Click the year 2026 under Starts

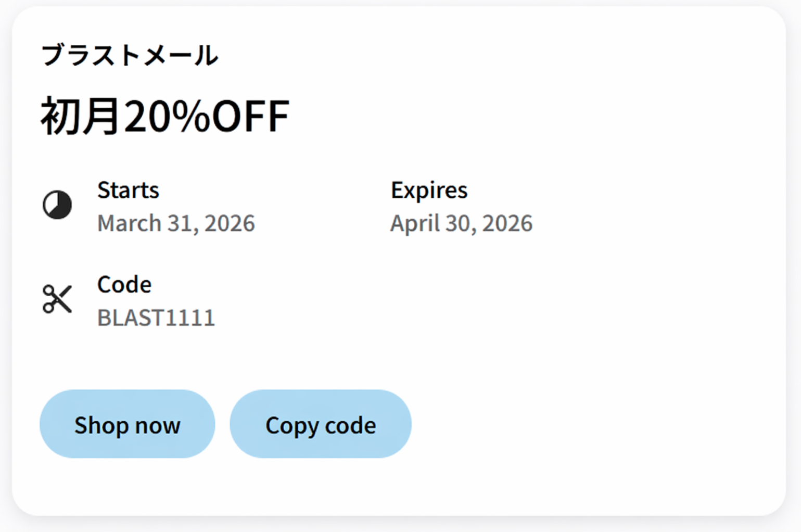coord(230,223)
